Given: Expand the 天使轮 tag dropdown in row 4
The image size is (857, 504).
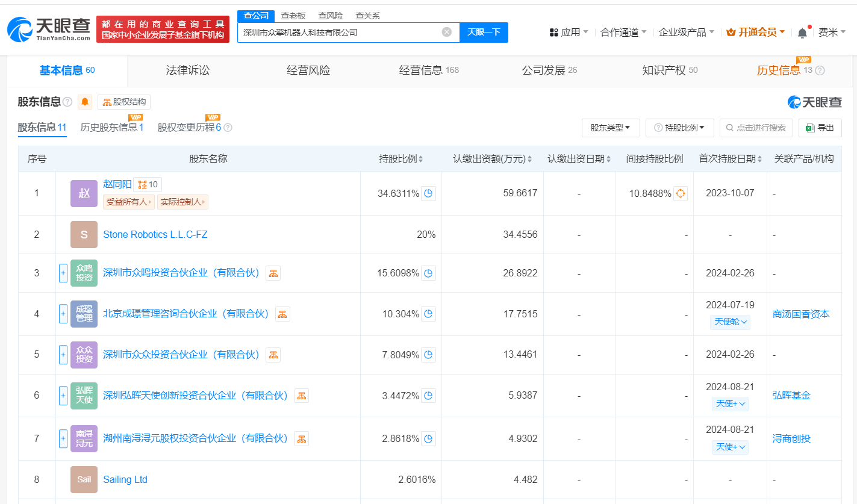Looking at the screenshot, I should (x=731, y=322).
